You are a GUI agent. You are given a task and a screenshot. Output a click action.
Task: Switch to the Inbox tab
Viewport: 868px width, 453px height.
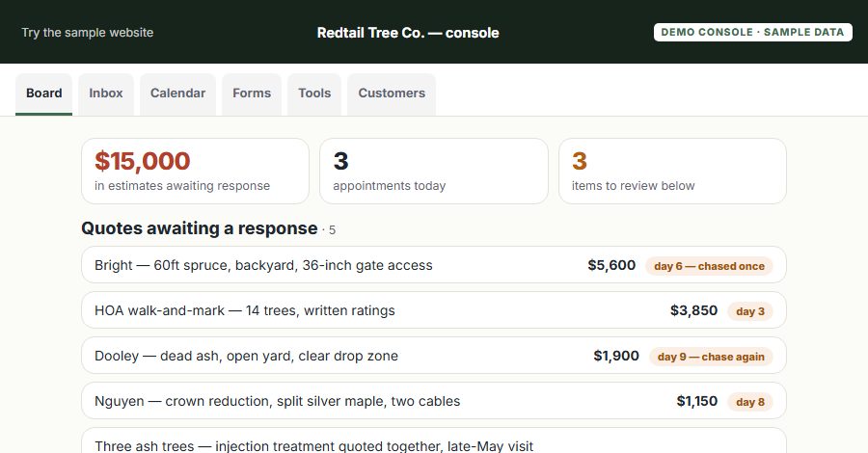tap(106, 93)
